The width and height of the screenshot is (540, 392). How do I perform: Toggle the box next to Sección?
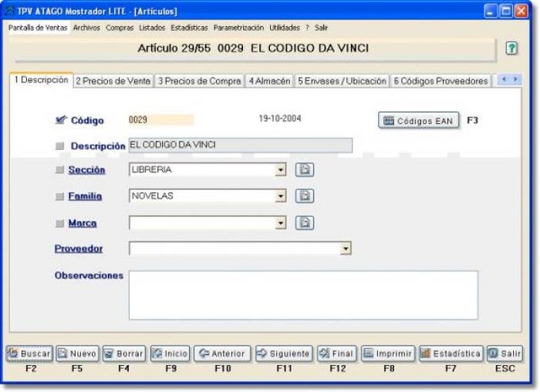tap(60, 170)
